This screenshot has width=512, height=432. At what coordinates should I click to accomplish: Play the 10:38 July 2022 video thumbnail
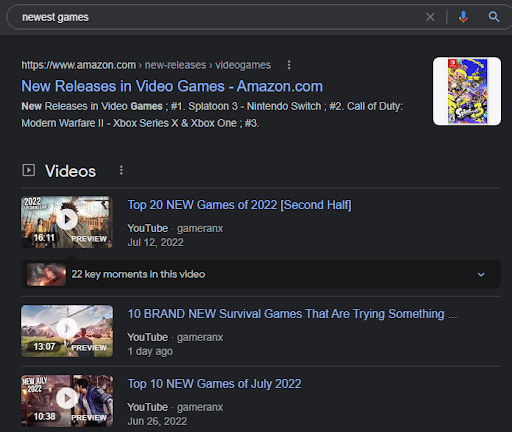pyautogui.click(x=67, y=401)
